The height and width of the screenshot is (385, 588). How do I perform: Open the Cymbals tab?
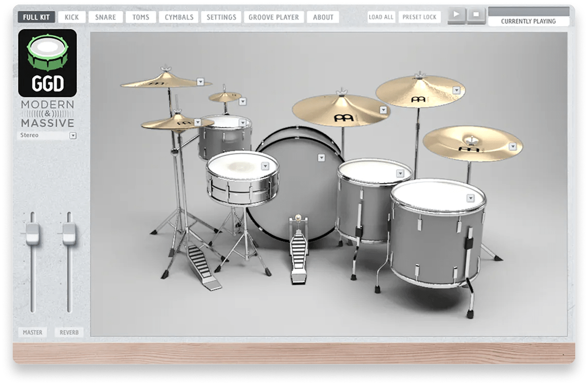coord(179,17)
